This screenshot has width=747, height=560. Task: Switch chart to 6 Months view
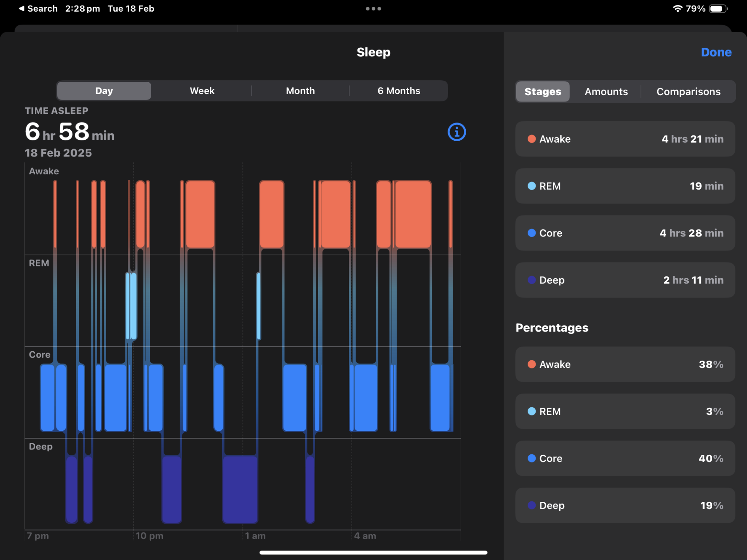point(399,91)
